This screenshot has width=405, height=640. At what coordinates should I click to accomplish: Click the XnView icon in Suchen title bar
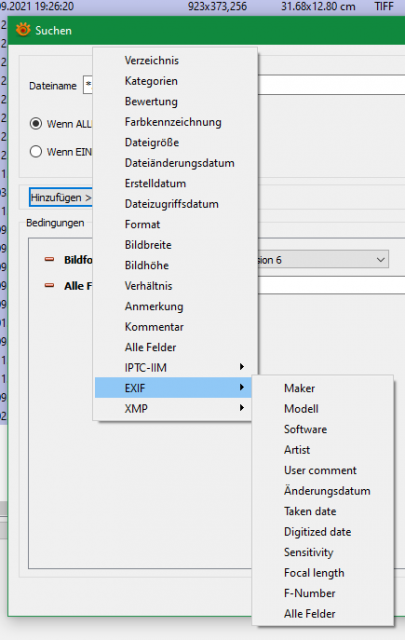[23, 30]
